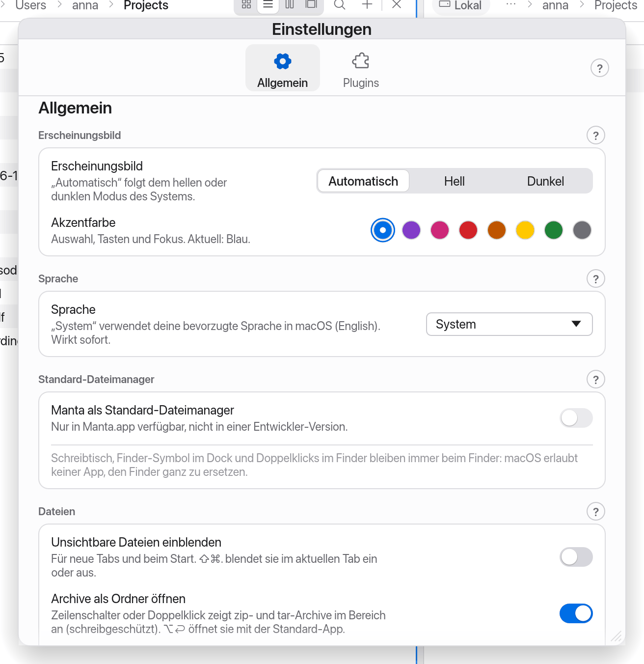Screen dimensions: 644x664
Task: Open help from the settings toolbar question mark
Action: tap(599, 68)
